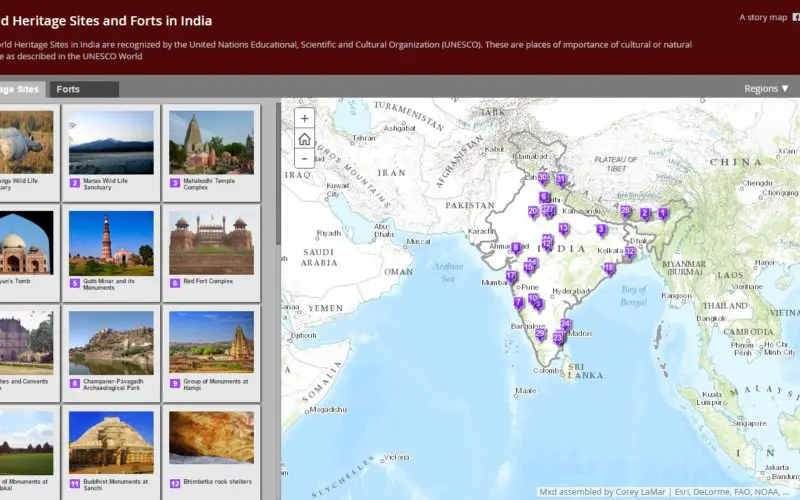Select map marker 10
The image size is (800, 500).
click(533, 299)
